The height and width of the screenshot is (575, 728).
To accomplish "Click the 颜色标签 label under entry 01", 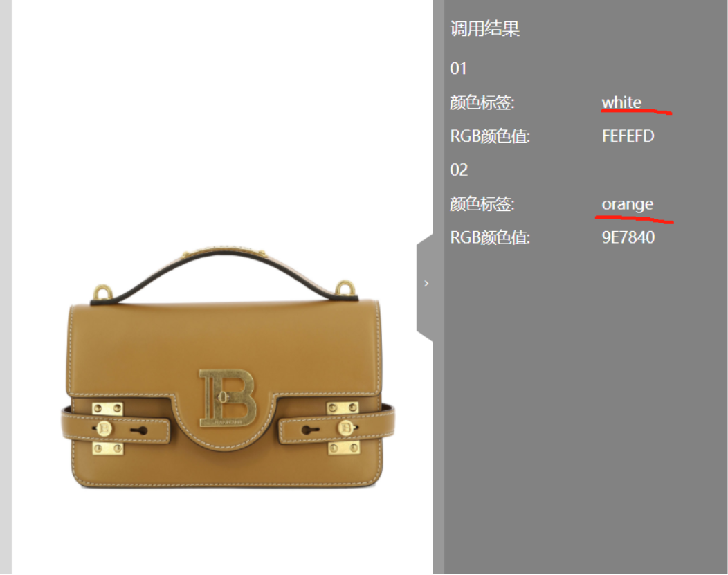I will 482,102.
